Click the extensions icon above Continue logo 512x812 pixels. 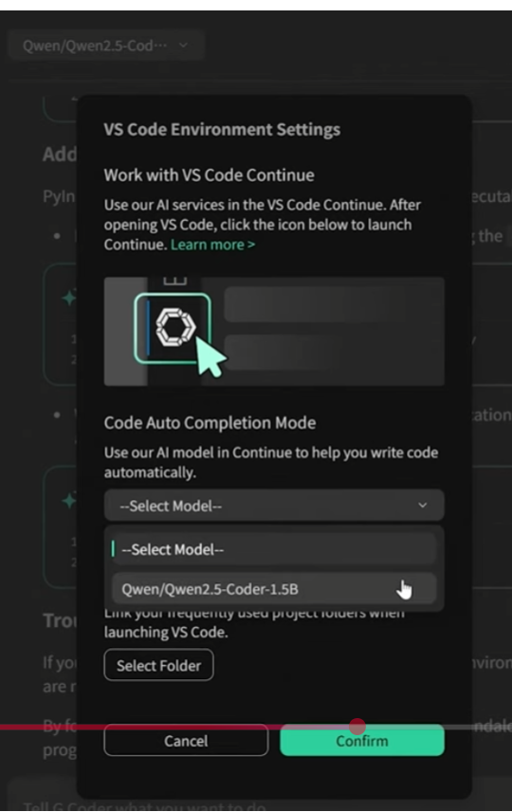pyautogui.click(x=175, y=281)
